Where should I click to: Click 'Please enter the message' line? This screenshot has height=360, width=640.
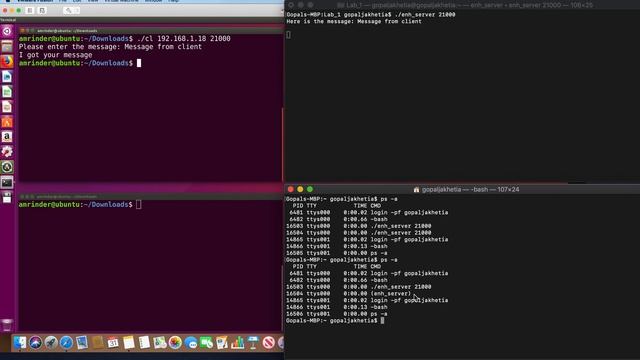110,47
